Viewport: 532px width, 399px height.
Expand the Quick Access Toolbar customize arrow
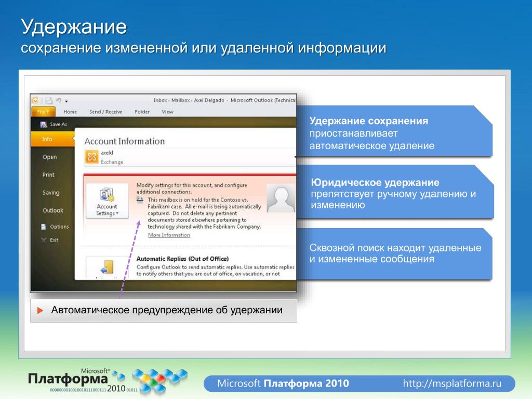(x=66, y=101)
